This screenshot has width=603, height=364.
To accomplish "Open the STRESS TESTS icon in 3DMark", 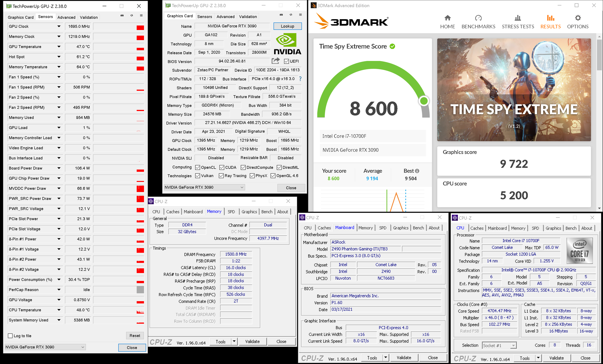I will pos(518,18).
